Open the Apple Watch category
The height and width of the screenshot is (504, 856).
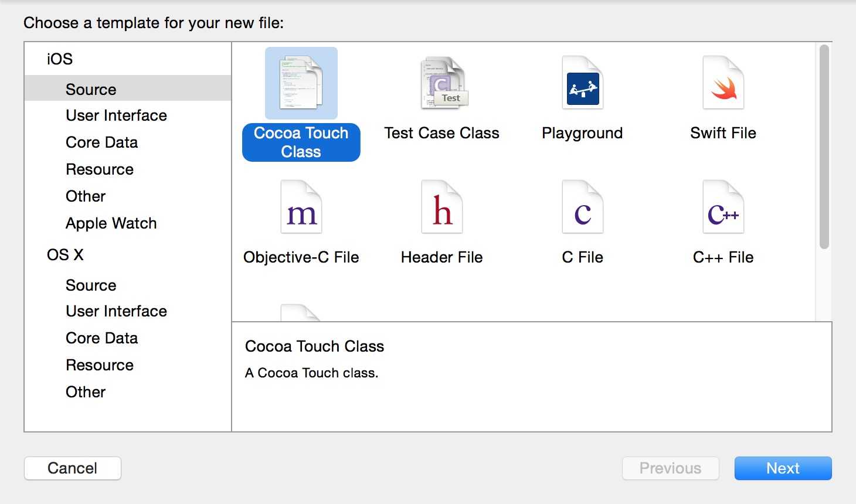(x=111, y=223)
